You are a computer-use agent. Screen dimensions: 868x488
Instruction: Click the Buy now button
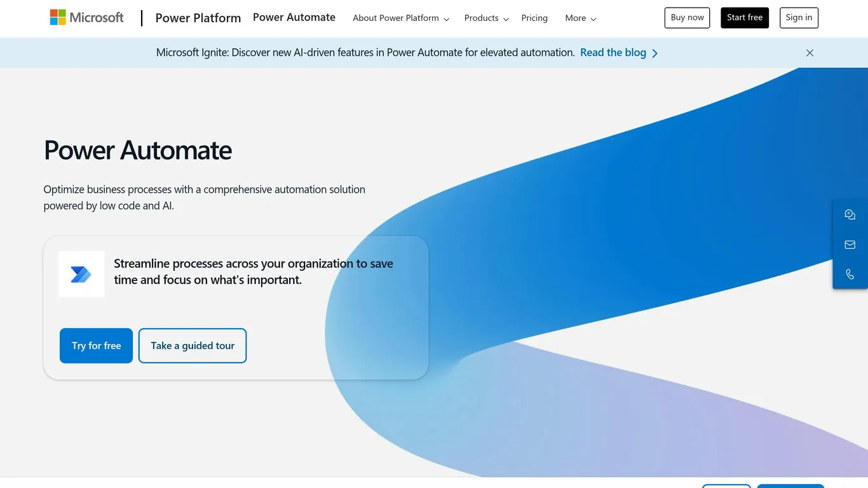click(x=688, y=18)
